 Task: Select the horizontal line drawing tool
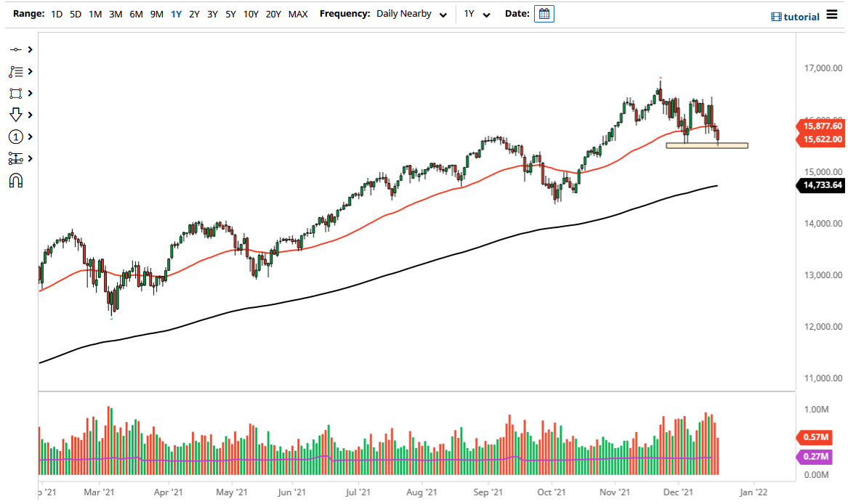pos(15,50)
